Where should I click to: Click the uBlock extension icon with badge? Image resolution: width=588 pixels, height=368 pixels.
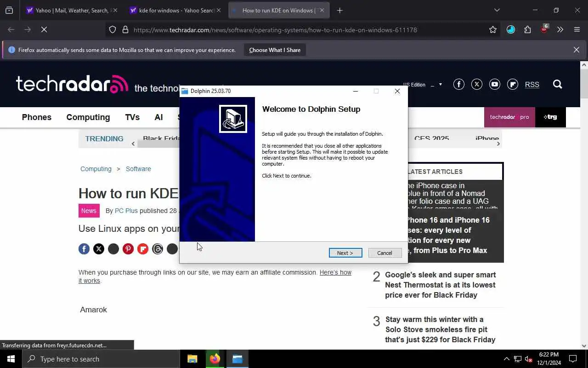pos(544,29)
